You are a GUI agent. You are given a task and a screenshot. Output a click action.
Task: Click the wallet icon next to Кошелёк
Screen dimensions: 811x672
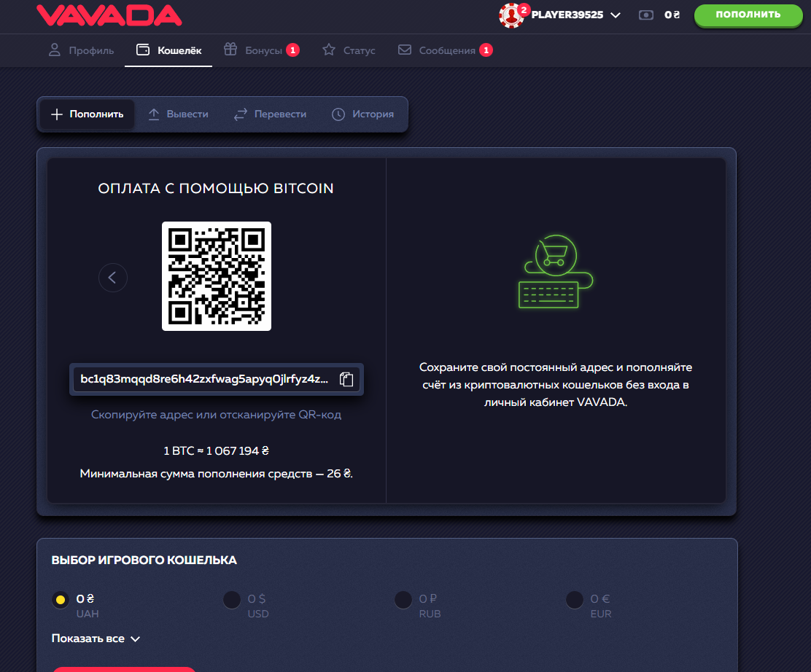(143, 50)
